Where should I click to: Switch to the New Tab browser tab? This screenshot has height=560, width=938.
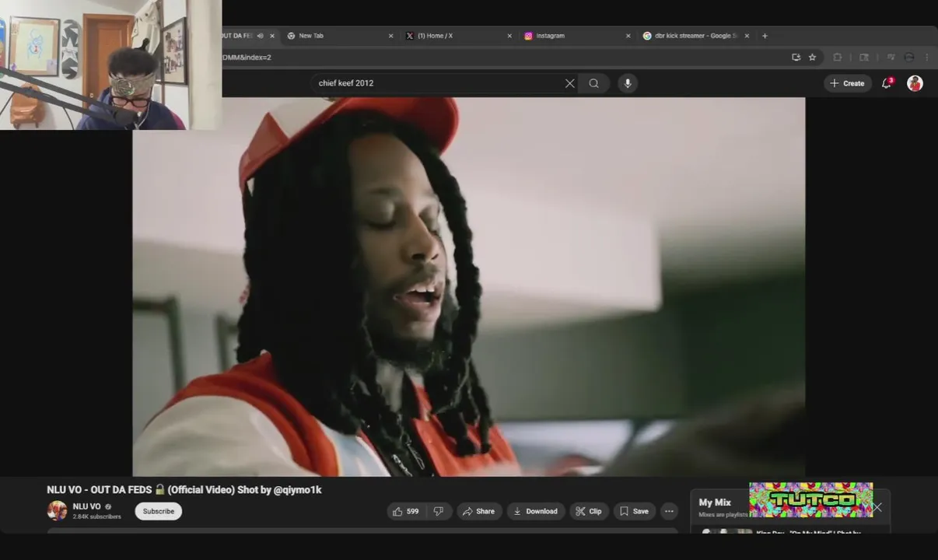pos(339,36)
